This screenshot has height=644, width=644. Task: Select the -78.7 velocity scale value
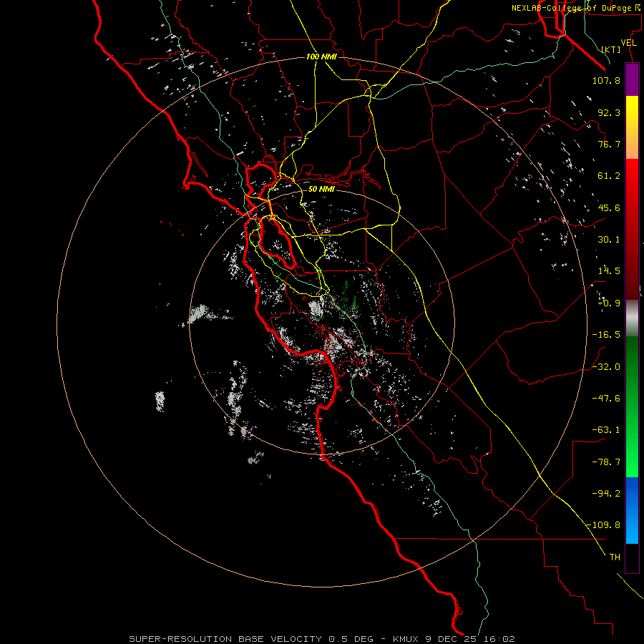(606, 462)
